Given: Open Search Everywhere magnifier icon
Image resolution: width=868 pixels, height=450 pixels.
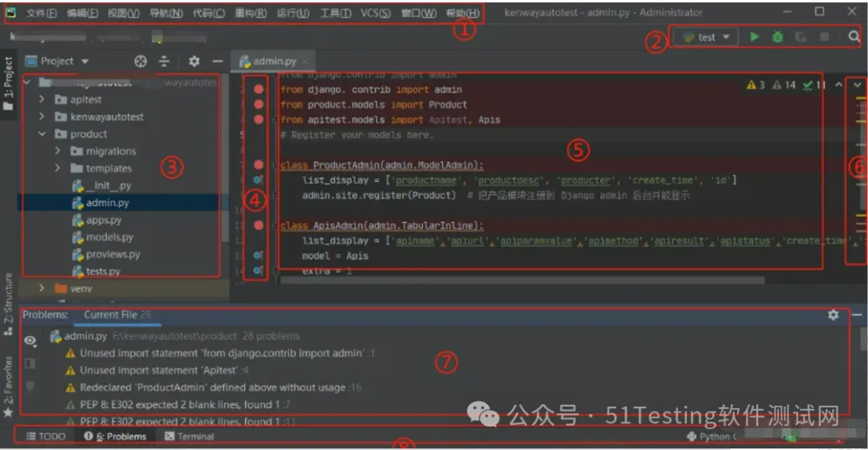Looking at the screenshot, I should tap(854, 36).
